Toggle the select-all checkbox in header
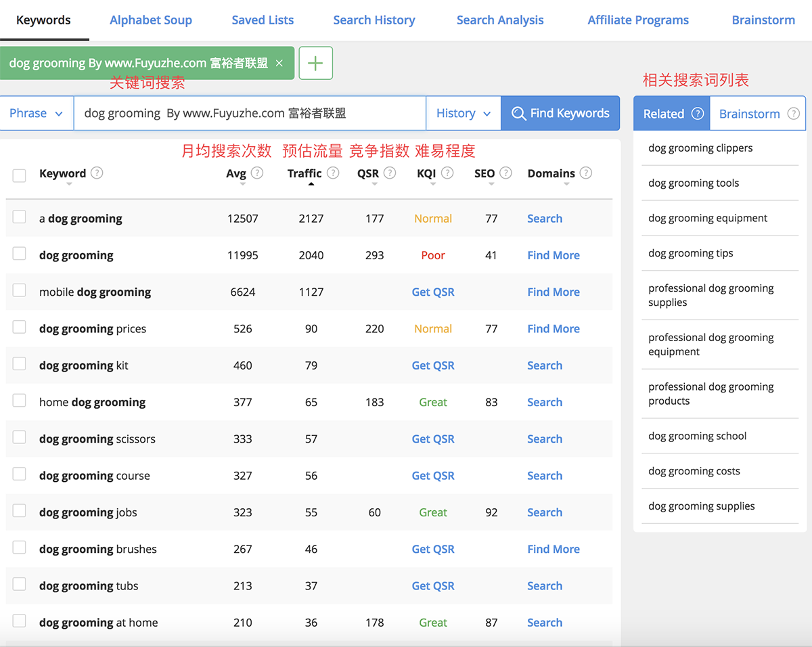Screen dimensions: 812x647 [20, 175]
